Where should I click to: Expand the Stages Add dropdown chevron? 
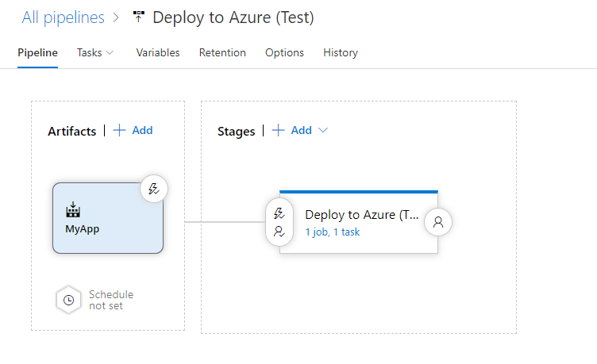click(x=323, y=130)
